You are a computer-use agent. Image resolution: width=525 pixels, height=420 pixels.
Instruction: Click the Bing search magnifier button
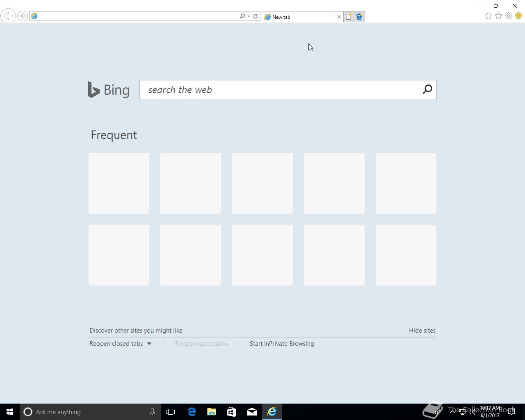point(427,89)
